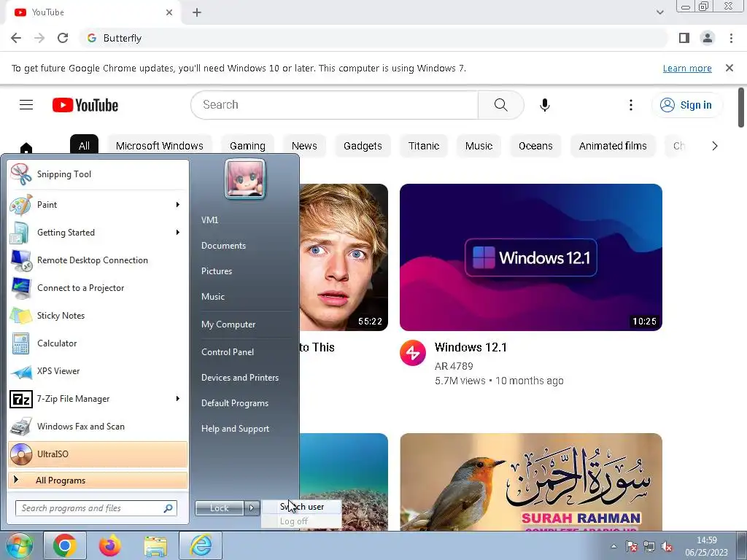Launch Remote Desktop Connection
This screenshot has width=747, height=560.
(x=98, y=260)
